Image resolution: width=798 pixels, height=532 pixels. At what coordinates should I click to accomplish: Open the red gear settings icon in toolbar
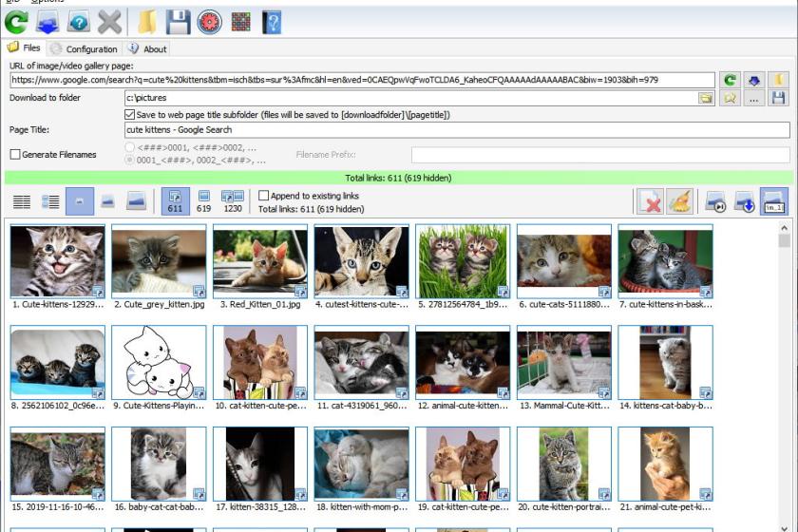[209, 23]
